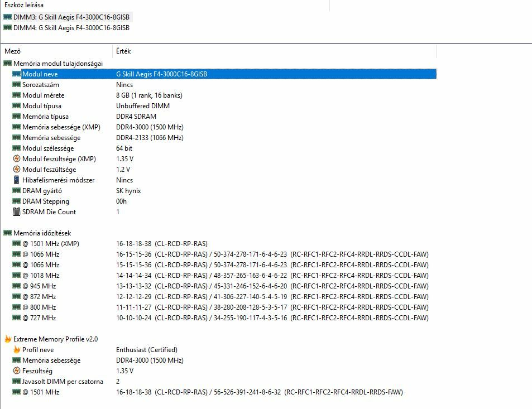
Task: Click icon next to Memória időzítések
Action: tap(7, 233)
